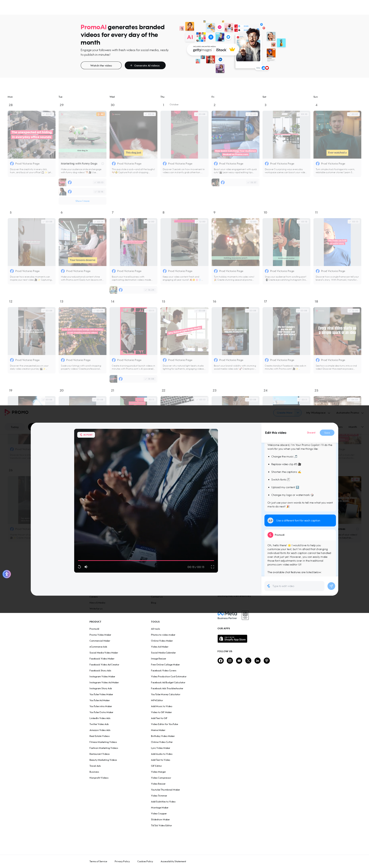Open the Facebook Video Maker footer link
369x868 pixels.
coord(102,658)
